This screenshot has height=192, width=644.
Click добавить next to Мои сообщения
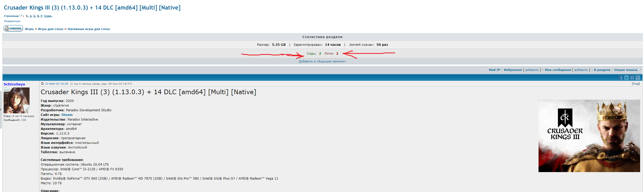tap(581, 70)
